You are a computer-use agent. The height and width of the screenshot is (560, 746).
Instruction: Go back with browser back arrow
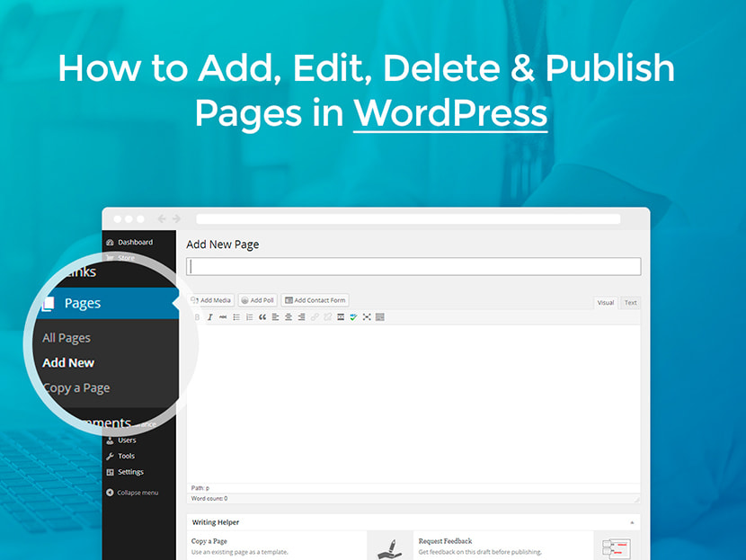click(x=162, y=218)
